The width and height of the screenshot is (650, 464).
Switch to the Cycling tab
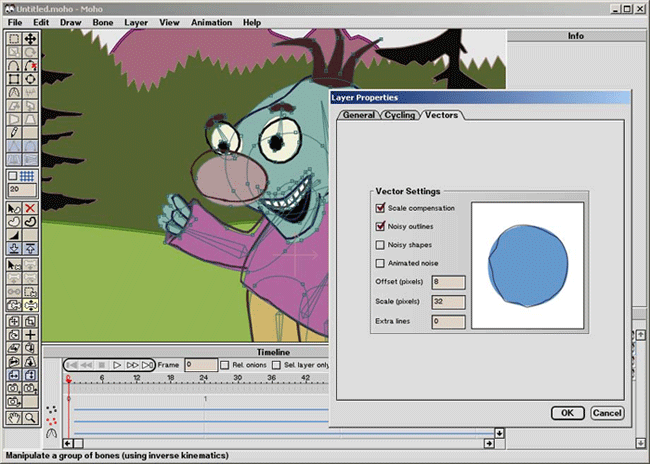(x=400, y=115)
